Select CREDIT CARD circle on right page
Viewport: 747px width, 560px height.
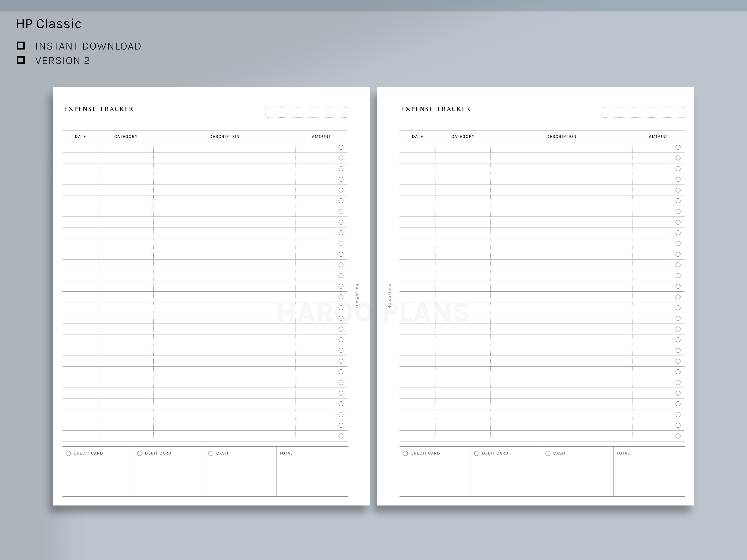coord(405,453)
